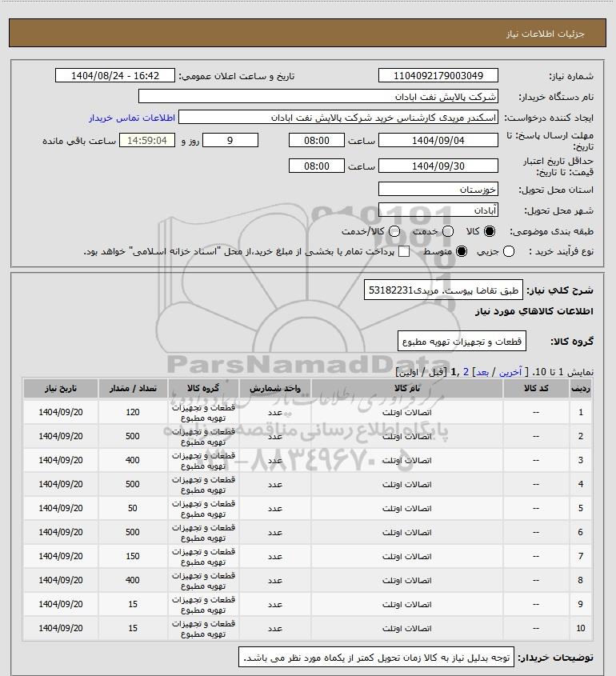The height and width of the screenshot is (676, 616).
Task: Click row number 9 in the table
Action: (x=581, y=604)
